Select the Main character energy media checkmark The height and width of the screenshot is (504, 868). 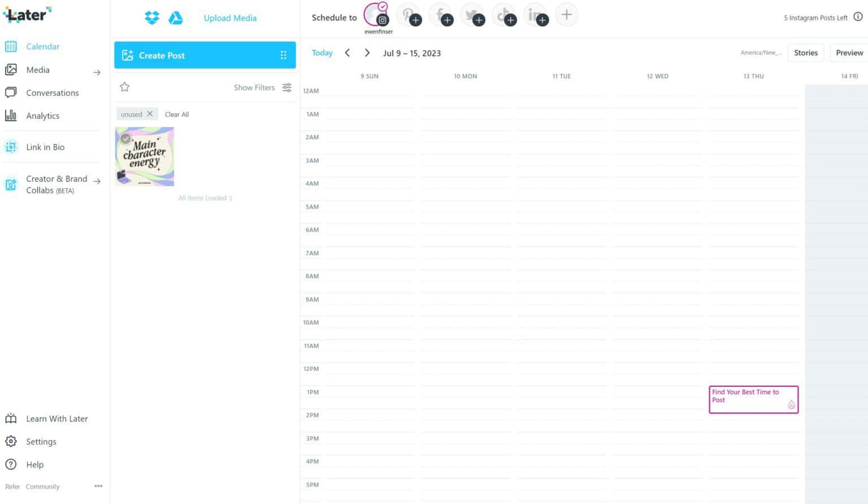125,139
